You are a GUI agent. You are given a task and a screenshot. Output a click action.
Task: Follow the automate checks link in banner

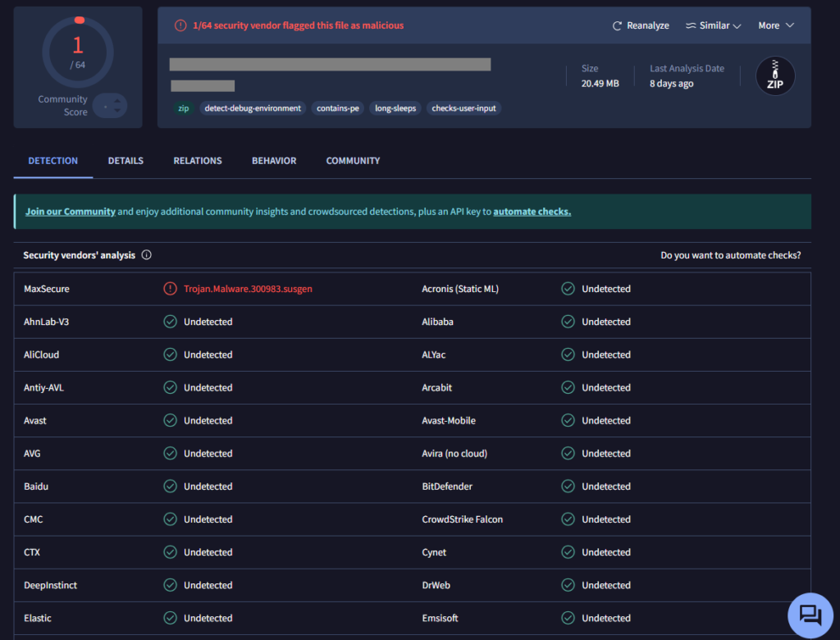(x=532, y=212)
